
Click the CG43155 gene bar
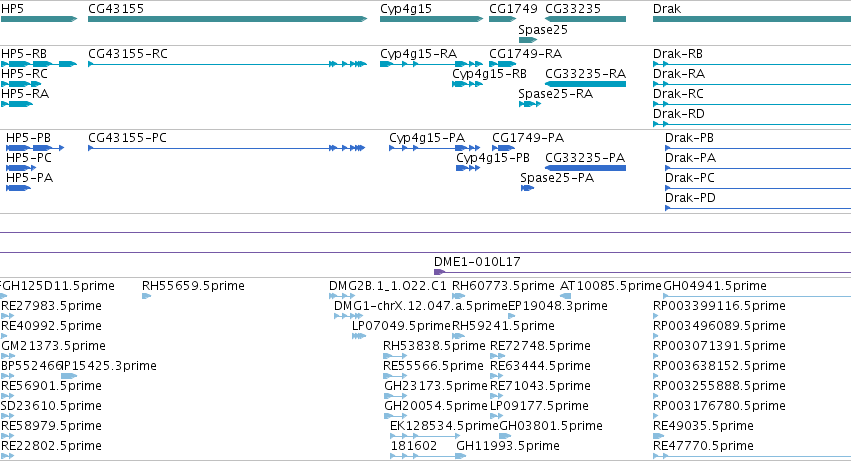pyautogui.click(x=227, y=19)
